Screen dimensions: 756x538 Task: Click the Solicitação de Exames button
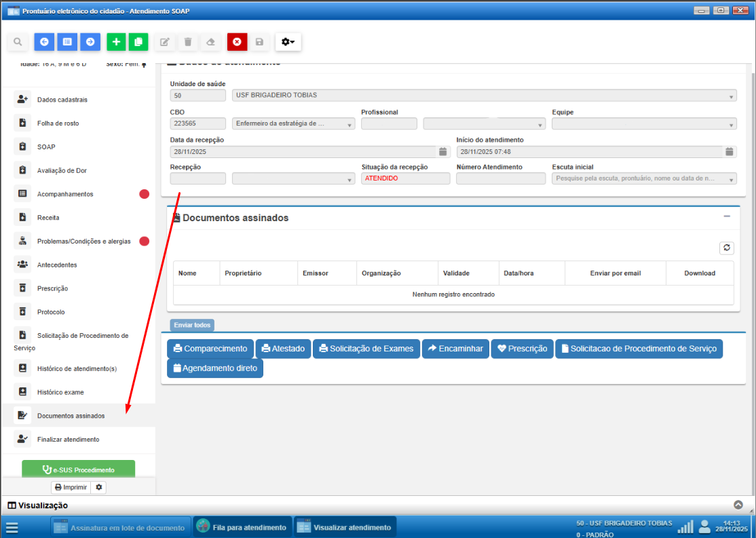(x=366, y=349)
